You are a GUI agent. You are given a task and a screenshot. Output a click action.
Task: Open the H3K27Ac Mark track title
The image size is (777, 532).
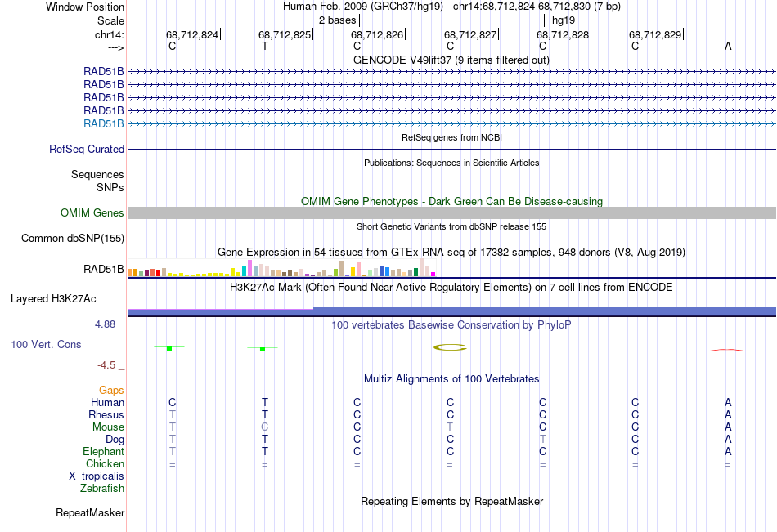click(x=451, y=288)
